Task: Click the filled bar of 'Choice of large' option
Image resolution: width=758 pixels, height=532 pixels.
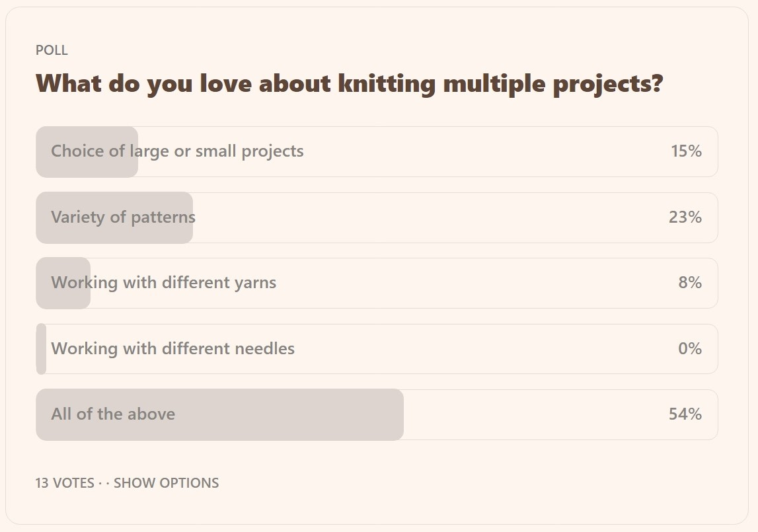Action: click(87, 152)
